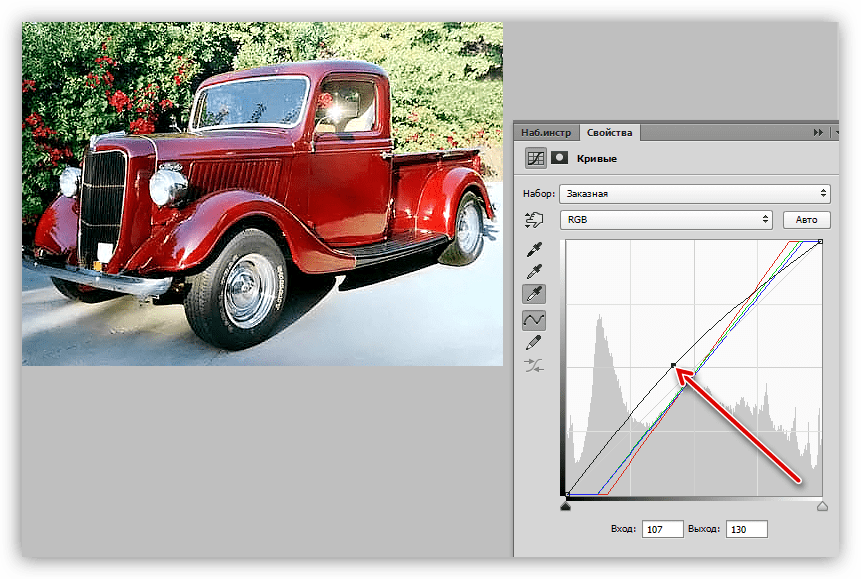Image resolution: width=861 pixels, height=579 pixels.
Task: Select the white point eyedropper
Action: (534, 294)
